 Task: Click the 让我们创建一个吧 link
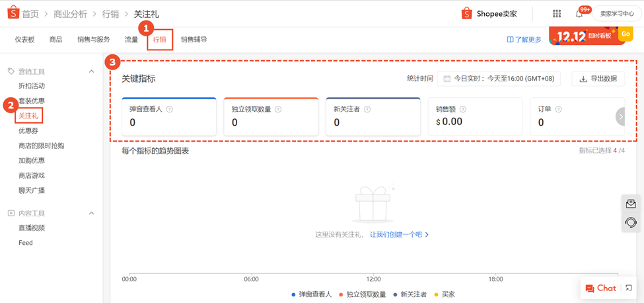pos(399,235)
